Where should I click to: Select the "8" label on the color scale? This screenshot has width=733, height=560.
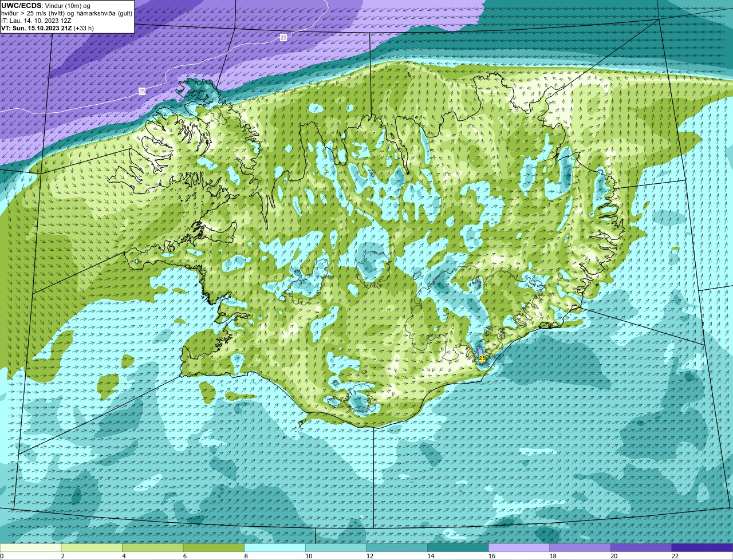(246, 556)
